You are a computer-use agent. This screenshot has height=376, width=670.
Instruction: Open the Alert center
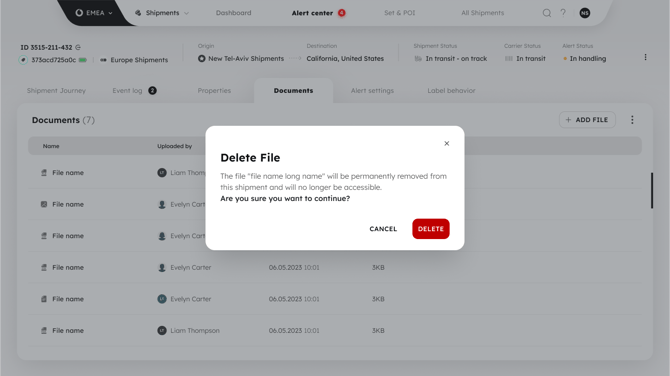[x=312, y=13]
